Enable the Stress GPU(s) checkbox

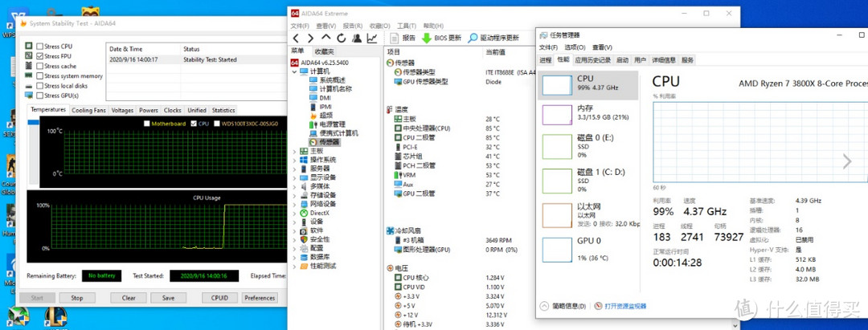coord(40,96)
